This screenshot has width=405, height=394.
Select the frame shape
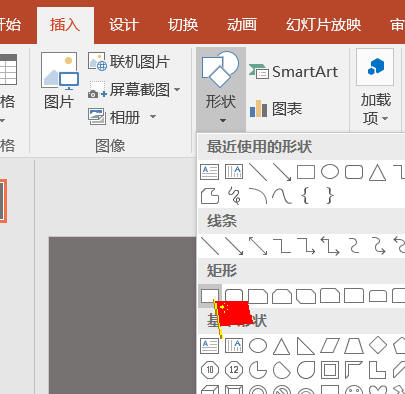pos(330,370)
